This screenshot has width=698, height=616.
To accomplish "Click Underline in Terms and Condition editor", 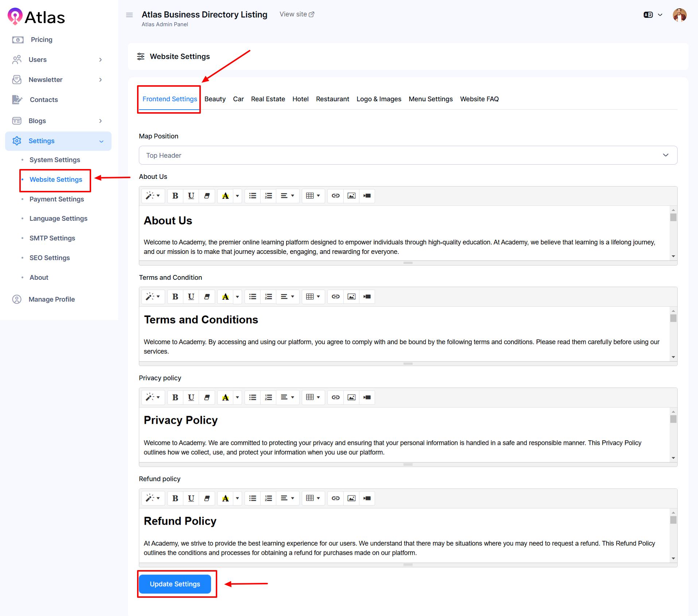I will point(191,297).
